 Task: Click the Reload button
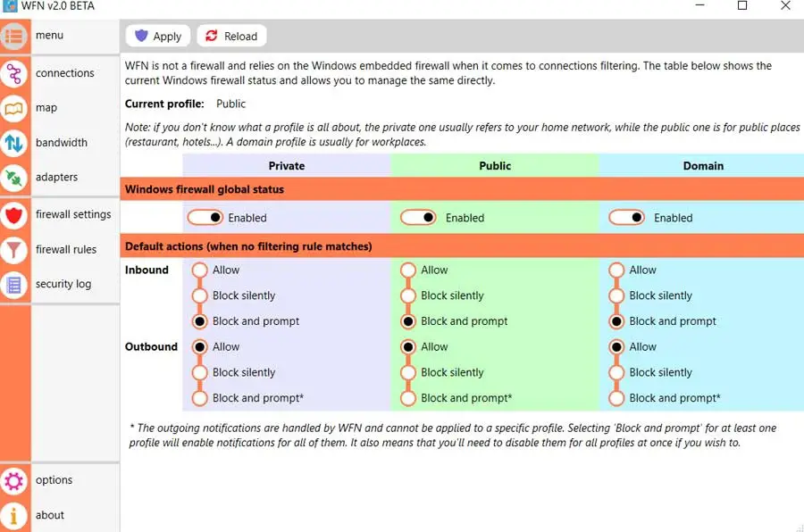click(x=231, y=37)
